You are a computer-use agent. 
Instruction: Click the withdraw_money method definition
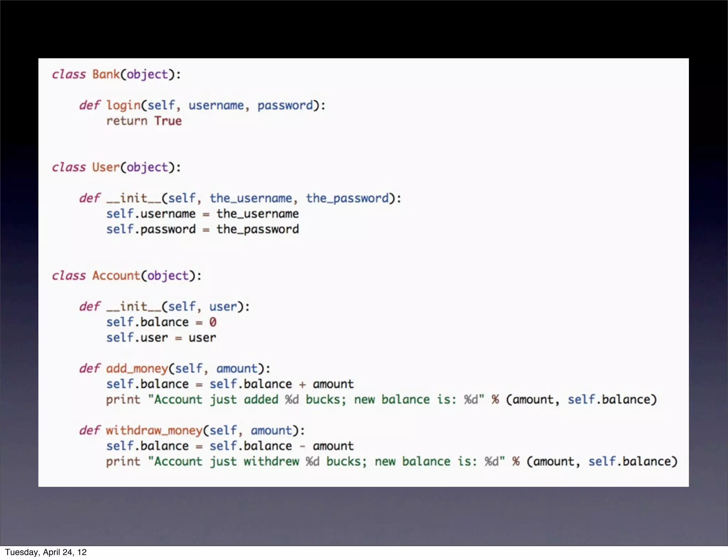[x=192, y=430]
